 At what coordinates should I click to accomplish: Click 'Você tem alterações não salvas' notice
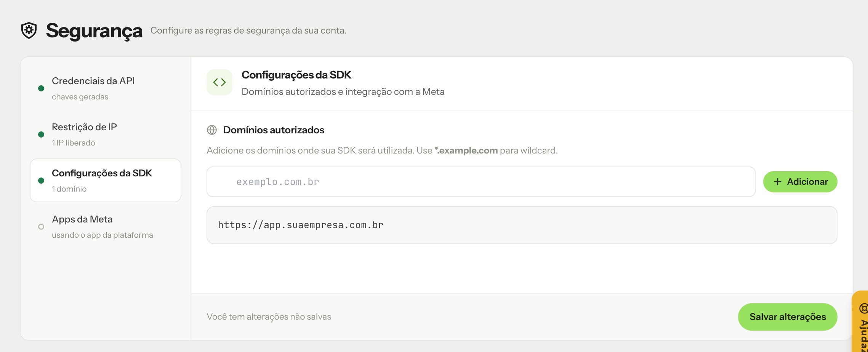tap(269, 317)
